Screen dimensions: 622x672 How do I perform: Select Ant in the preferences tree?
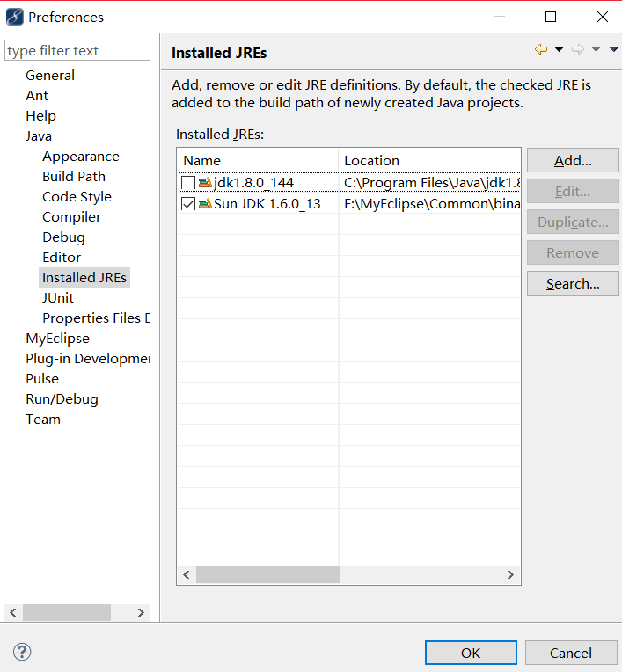[37, 96]
